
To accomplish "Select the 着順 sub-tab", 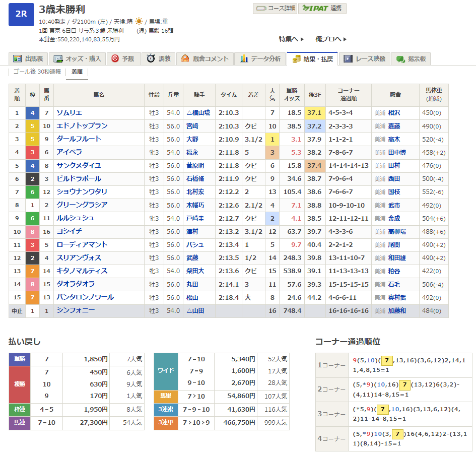I will click(77, 72).
